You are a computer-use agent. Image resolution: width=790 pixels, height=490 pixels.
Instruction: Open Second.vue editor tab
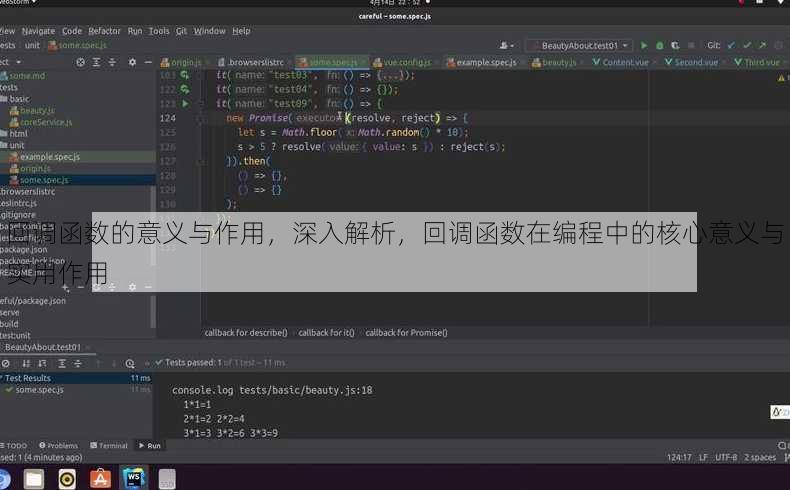[691, 62]
